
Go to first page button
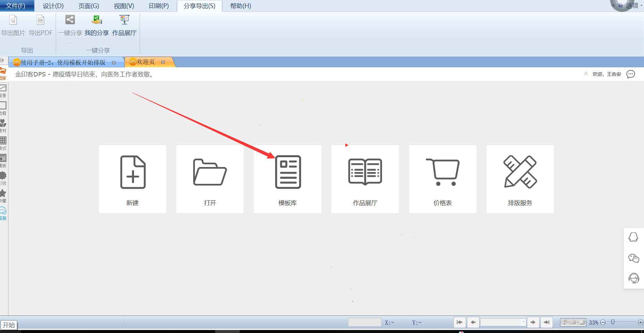[x=460, y=322]
